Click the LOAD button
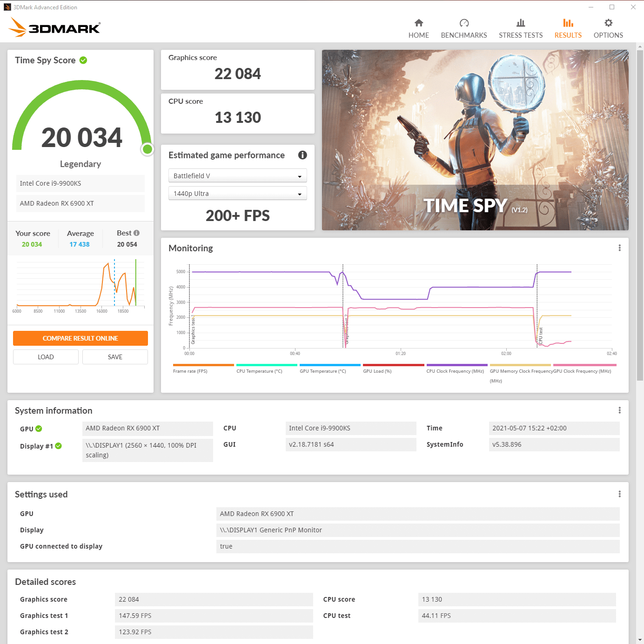Image resolution: width=644 pixels, height=644 pixels. [x=46, y=357]
